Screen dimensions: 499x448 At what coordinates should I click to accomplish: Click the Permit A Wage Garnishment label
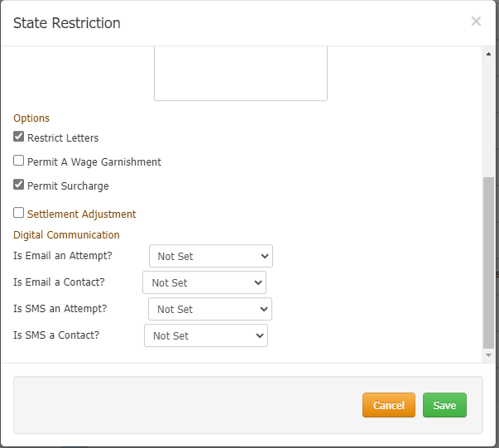pyautogui.click(x=94, y=162)
